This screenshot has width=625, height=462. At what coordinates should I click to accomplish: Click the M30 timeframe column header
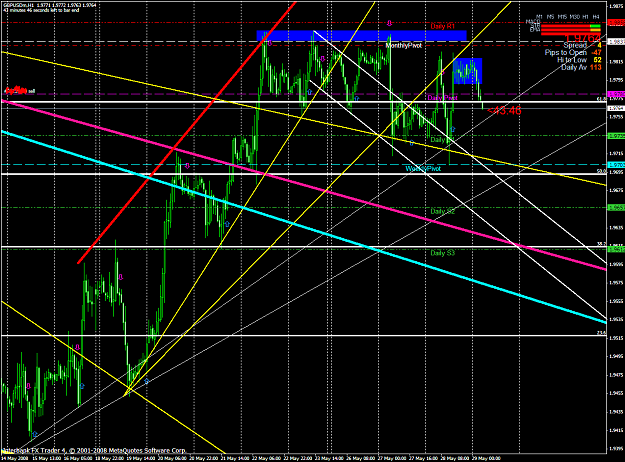point(575,17)
